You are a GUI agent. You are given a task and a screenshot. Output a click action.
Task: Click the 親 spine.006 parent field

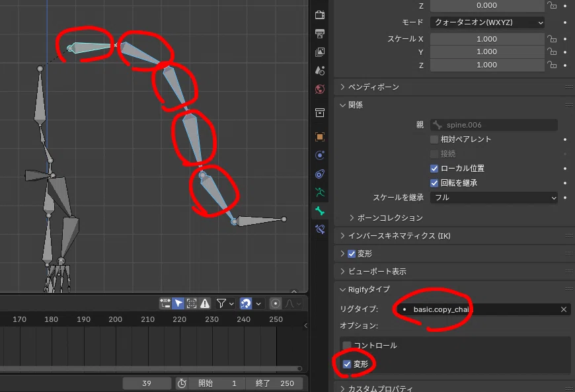tap(494, 125)
